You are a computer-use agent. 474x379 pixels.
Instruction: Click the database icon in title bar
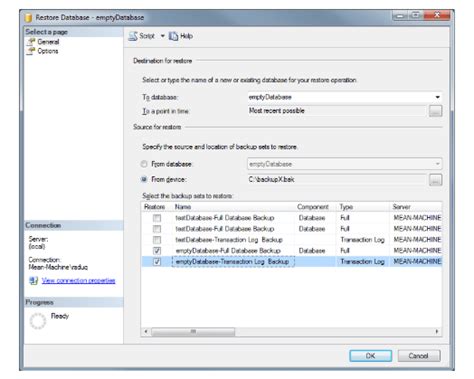pyautogui.click(x=28, y=17)
